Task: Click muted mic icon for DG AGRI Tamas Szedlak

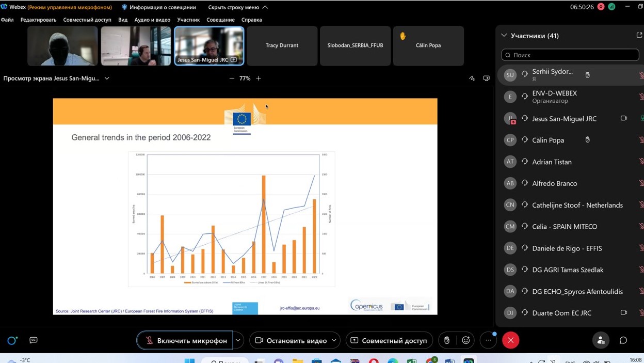Action: click(641, 270)
